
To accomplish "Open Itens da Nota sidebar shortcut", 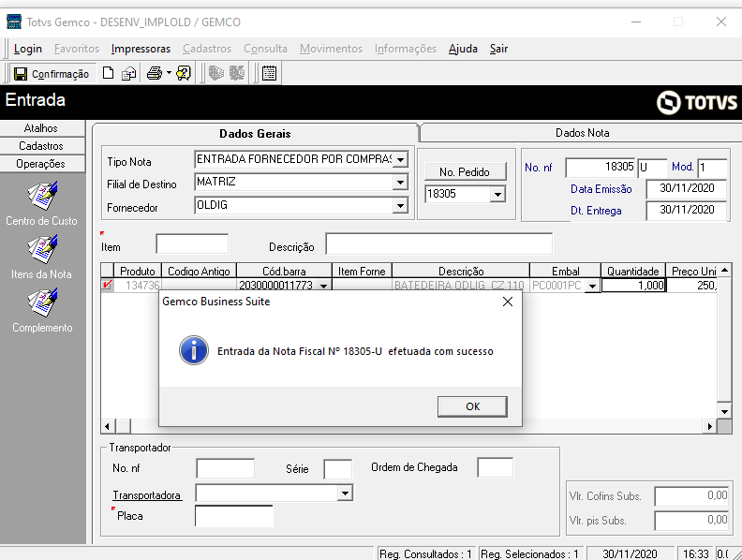I will 42,258.
